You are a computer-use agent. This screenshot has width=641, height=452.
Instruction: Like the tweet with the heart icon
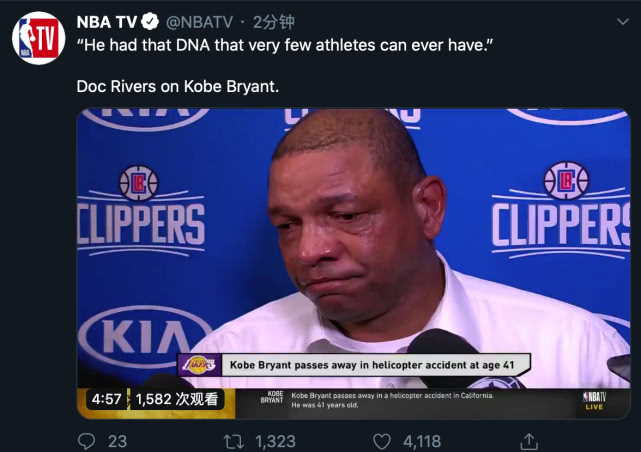pyautogui.click(x=381, y=440)
